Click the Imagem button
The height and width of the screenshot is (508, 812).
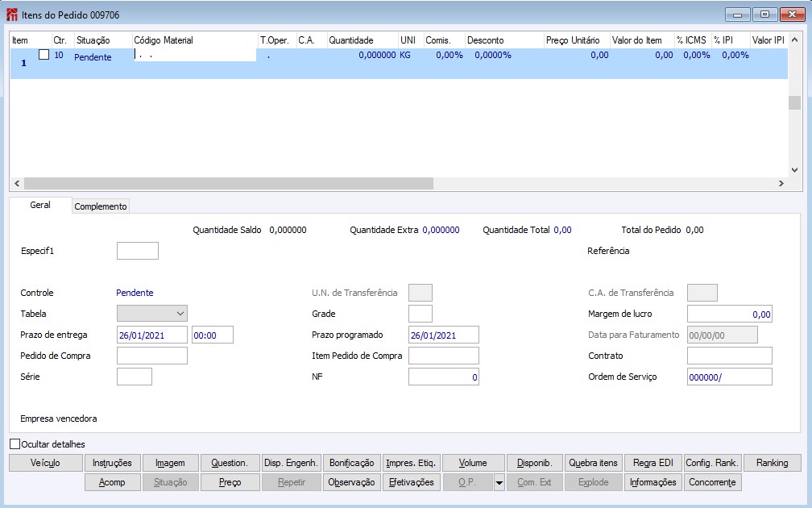click(170, 463)
